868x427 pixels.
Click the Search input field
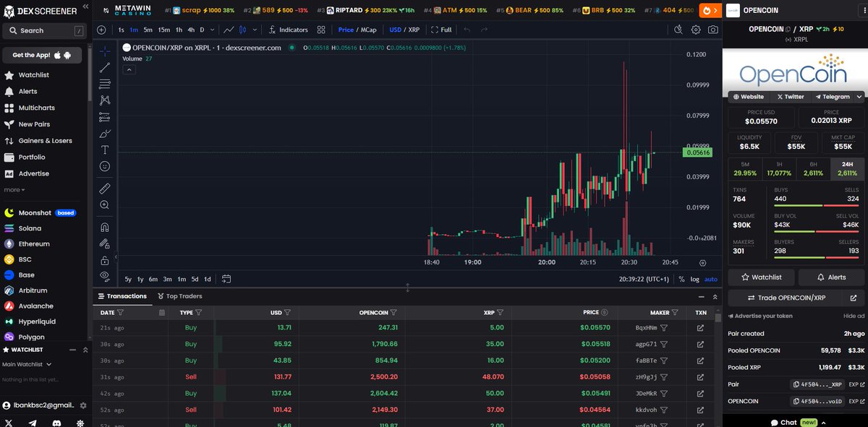[46, 30]
